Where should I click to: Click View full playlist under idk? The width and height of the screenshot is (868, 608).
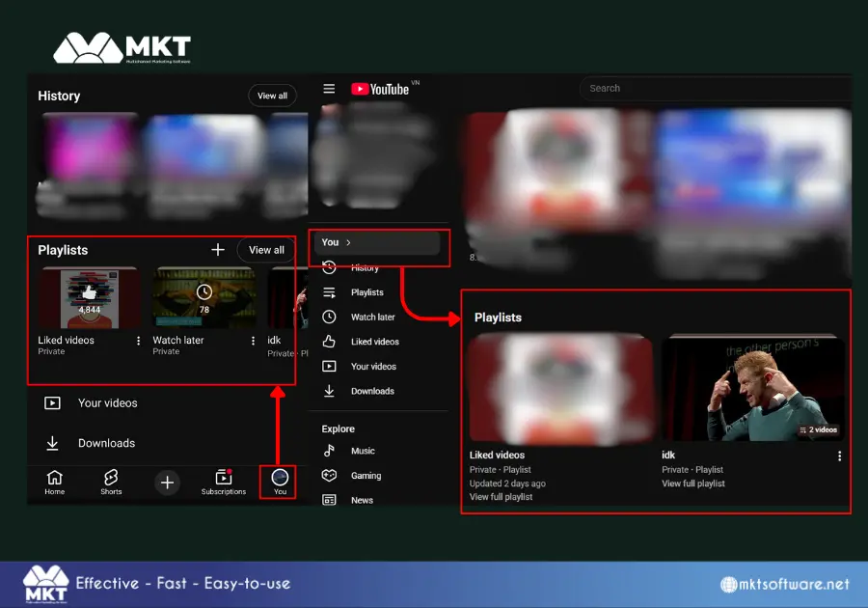(693, 484)
